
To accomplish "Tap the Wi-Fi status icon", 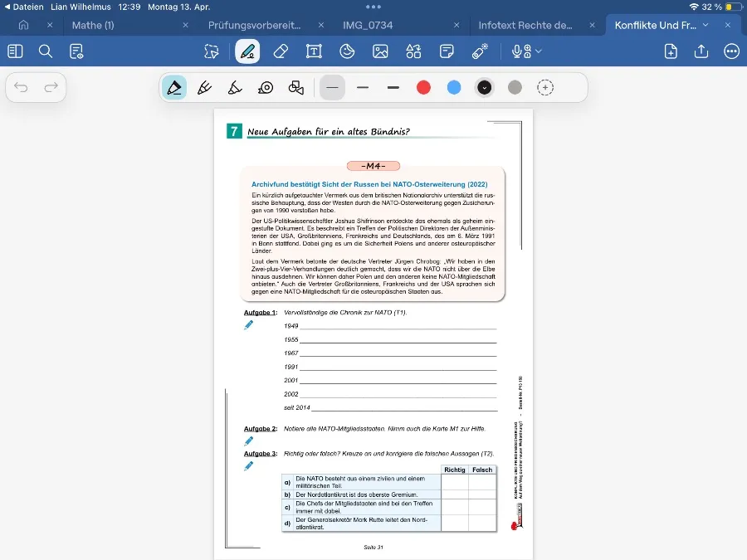I will point(694,7).
